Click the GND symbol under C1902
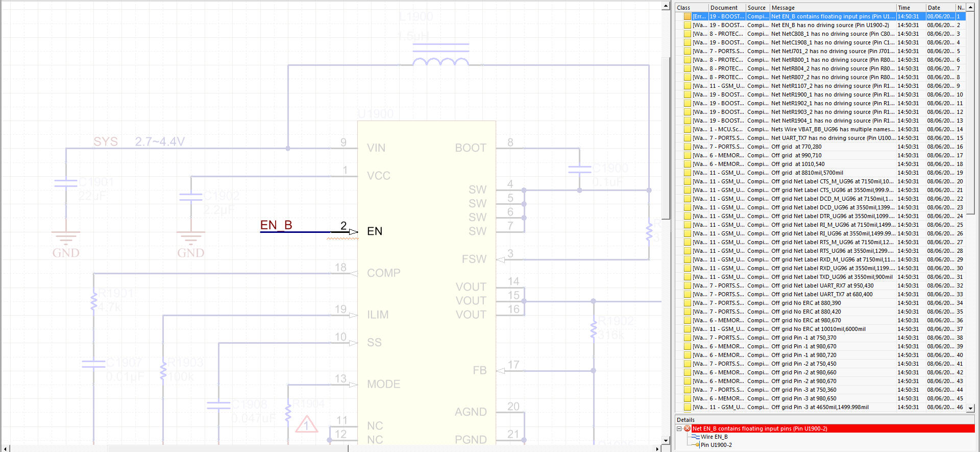980x452 pixels. coord(190,238)
